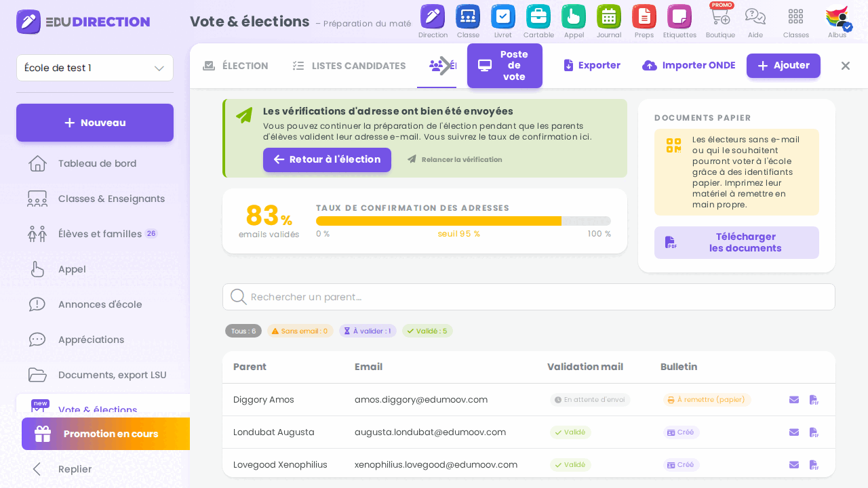Click the PDF icon for Diggory Amos

click(814, 400)
